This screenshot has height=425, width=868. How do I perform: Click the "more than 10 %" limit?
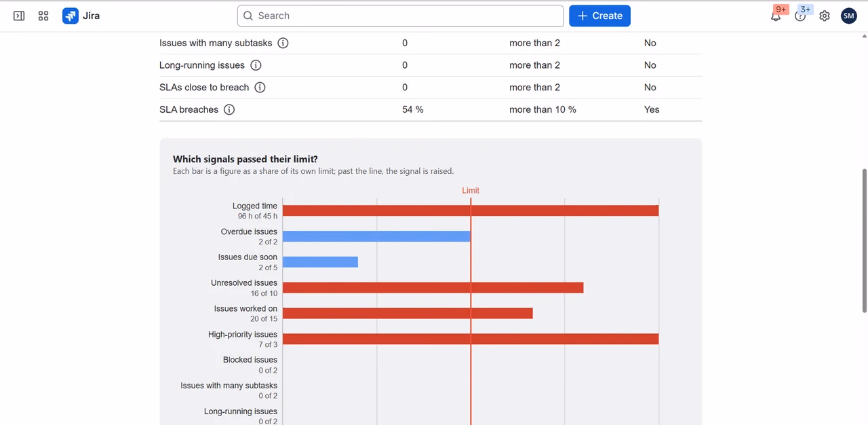542,109
